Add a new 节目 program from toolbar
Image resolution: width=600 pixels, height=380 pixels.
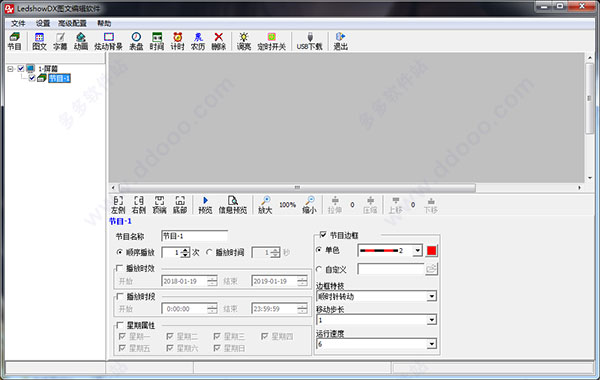pos(15,41)
